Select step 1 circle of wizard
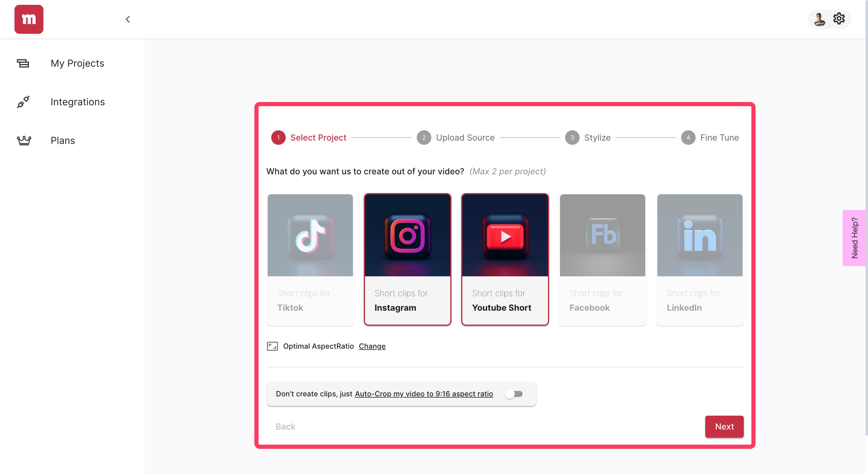 pos(278,138)
